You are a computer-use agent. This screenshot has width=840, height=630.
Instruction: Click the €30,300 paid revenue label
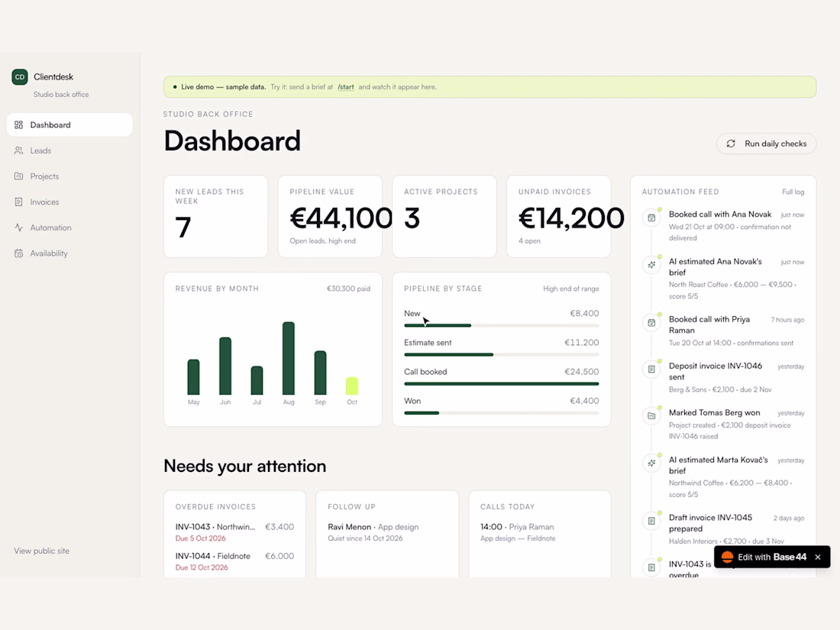coord(349,289)
